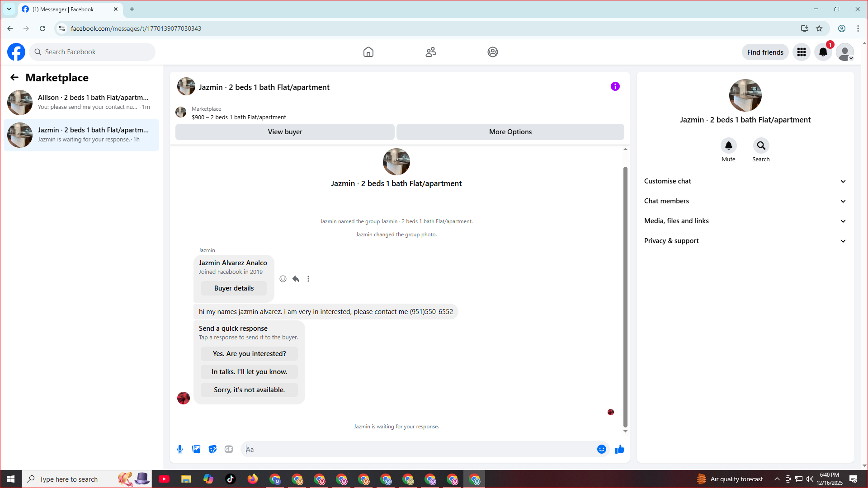This screenshot has height=488, width=868.
Task: Install app icon in address bar
Action: [805, 28]
